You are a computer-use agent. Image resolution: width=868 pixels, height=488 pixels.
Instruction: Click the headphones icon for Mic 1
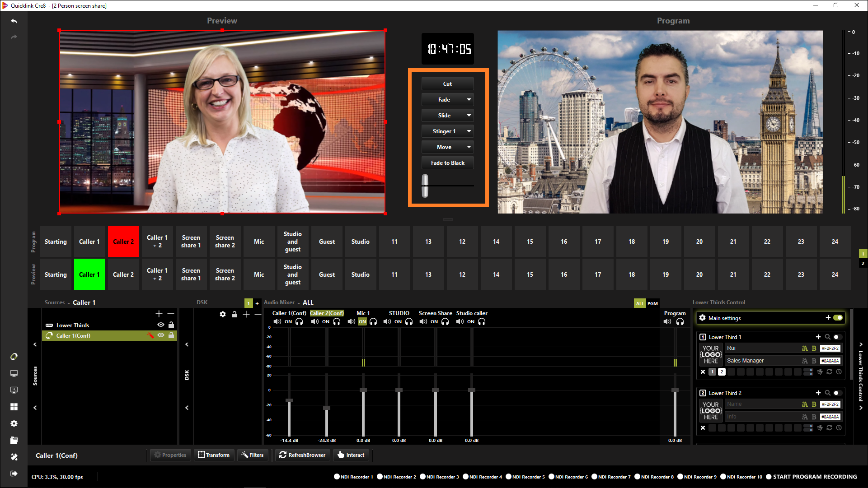pos(373,322)
